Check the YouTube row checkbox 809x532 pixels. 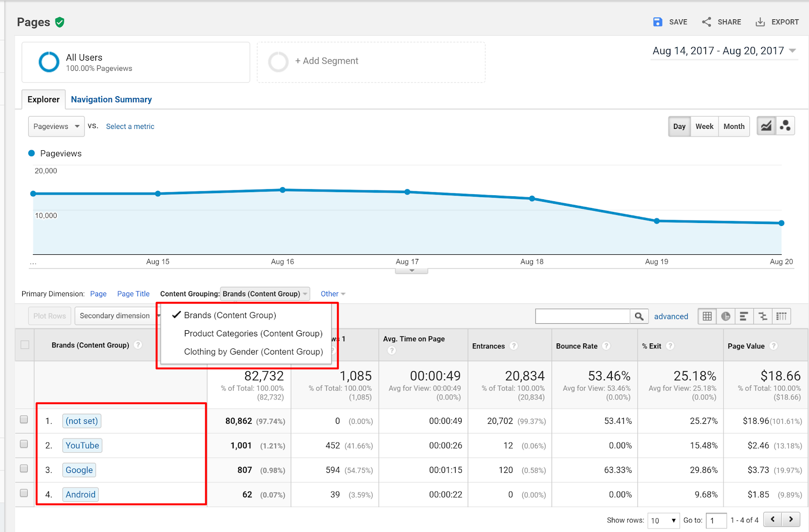pos(24,444)
